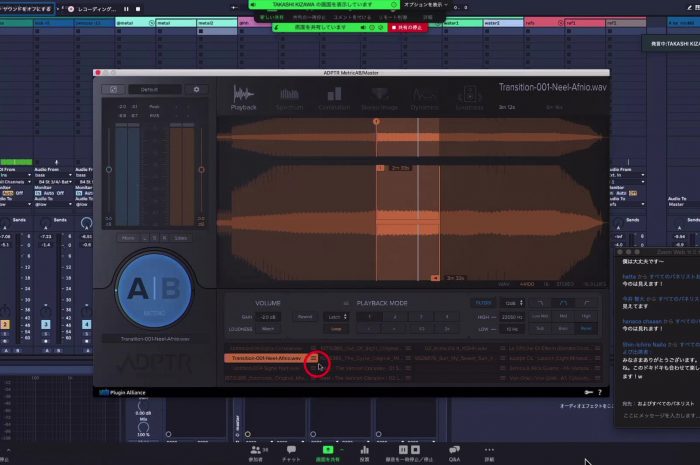Viewport: 700px width, 465px height.
Task: Select track 4 number button in DAW mixer
Action: 87,324
